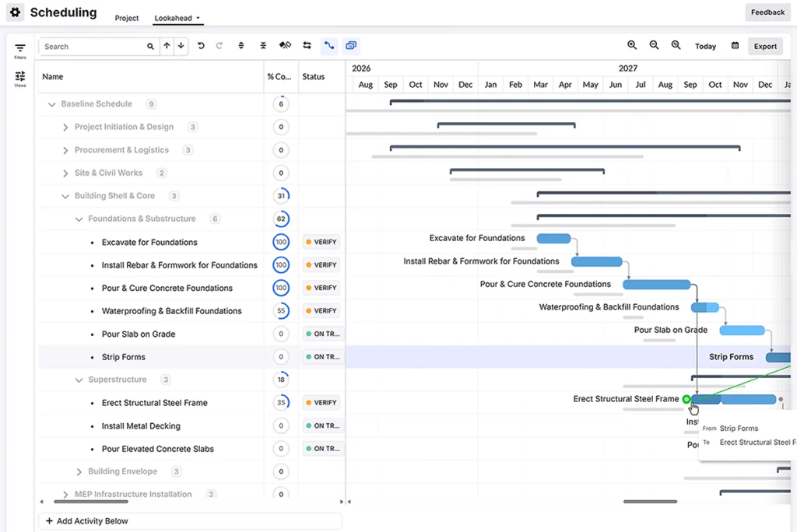Export the schedule
The height and width of the screenshot is (532, 797).
(x=765, y=46)
